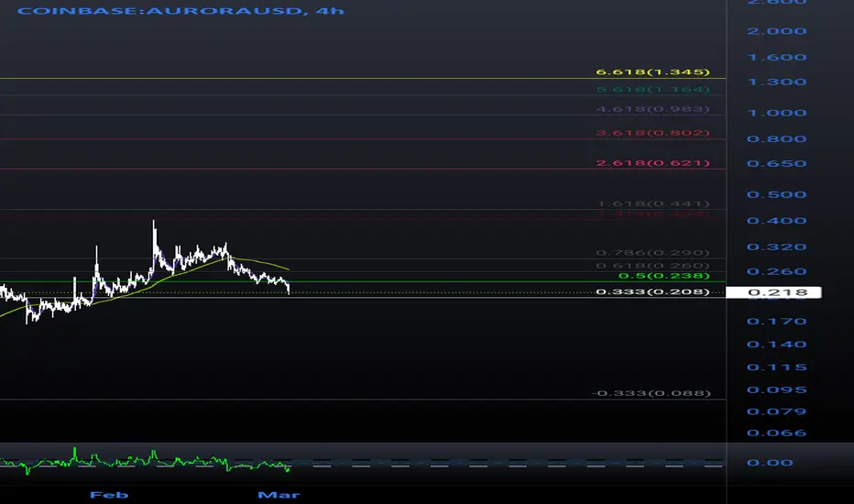Click the 0.140 price axis value
Viewport: 854px width, 504px height.
777,345
